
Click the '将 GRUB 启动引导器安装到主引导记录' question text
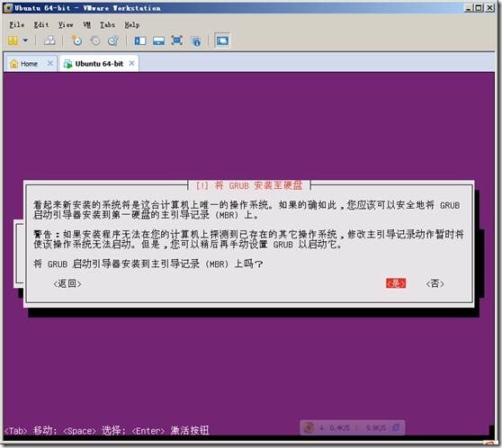pos(148,264)
